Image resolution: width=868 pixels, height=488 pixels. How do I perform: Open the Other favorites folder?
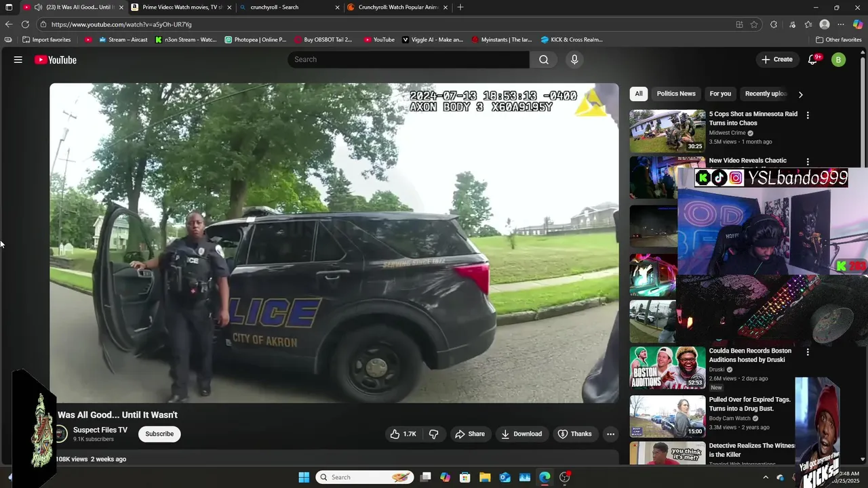coord(838,39)
